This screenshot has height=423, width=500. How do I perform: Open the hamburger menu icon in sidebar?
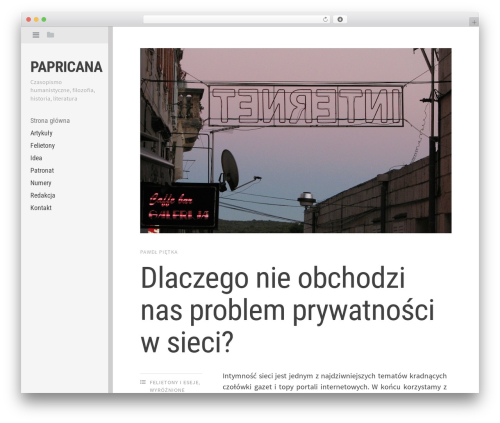click(36, 35)
